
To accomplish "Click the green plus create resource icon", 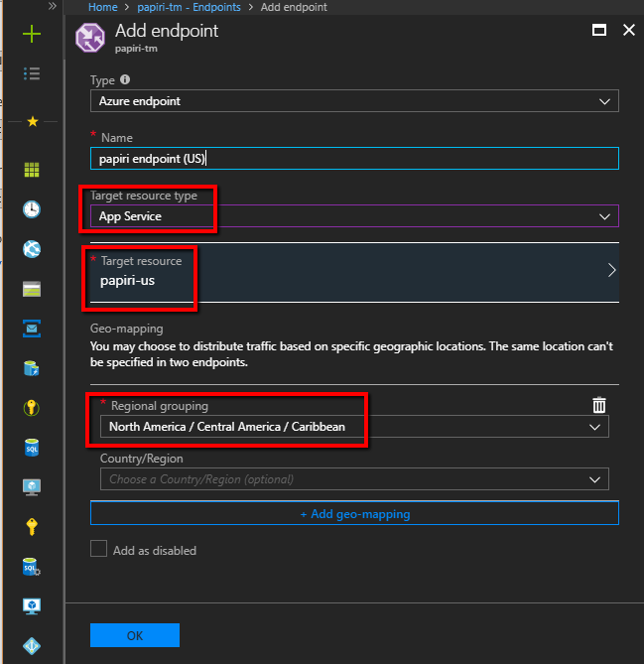I will tap(32, 34).
